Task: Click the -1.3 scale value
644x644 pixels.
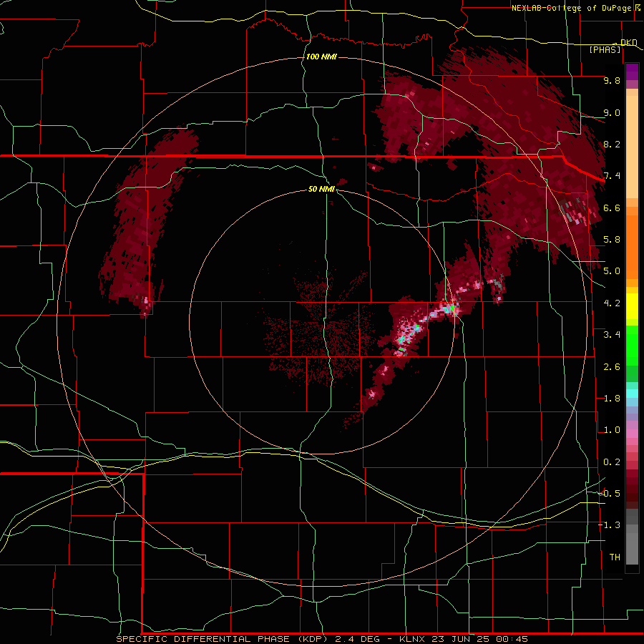Action: coord(610,525)
